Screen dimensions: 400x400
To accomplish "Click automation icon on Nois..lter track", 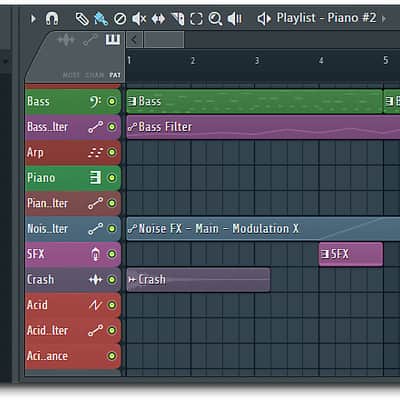I will pyautogui.click(x=95, y=229).
